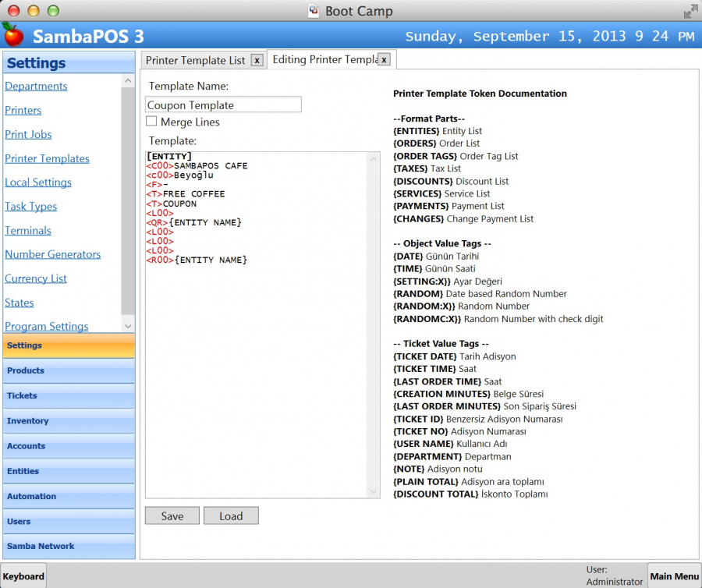
Task: Close the Editing Printer Template tab
Action: click(x=384, y=59)
